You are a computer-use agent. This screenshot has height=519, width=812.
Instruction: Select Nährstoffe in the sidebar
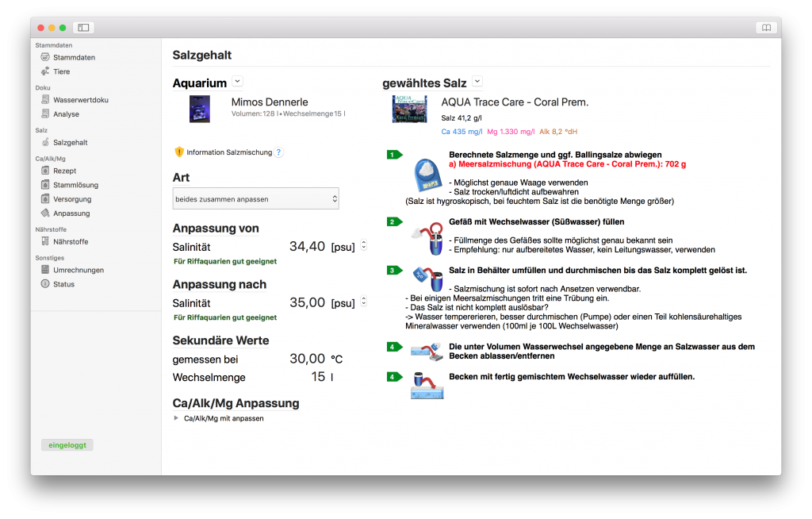[x=71, y=241]
